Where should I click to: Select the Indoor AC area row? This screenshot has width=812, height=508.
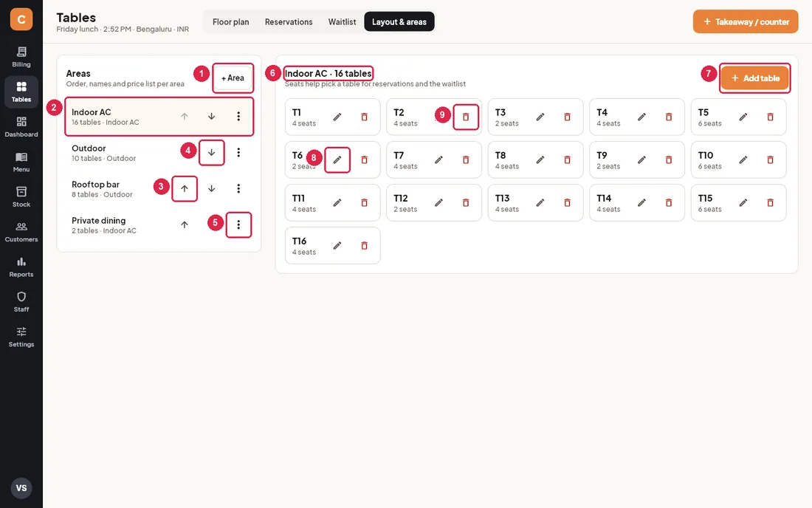159,117
